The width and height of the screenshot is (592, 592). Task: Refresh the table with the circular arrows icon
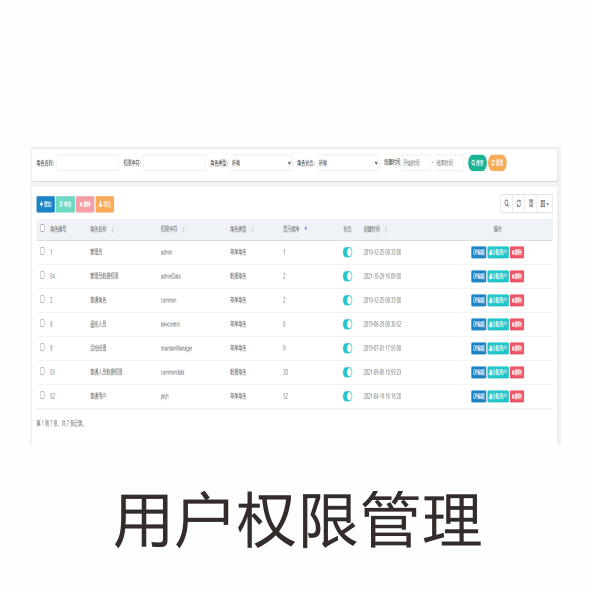[519, 204]
